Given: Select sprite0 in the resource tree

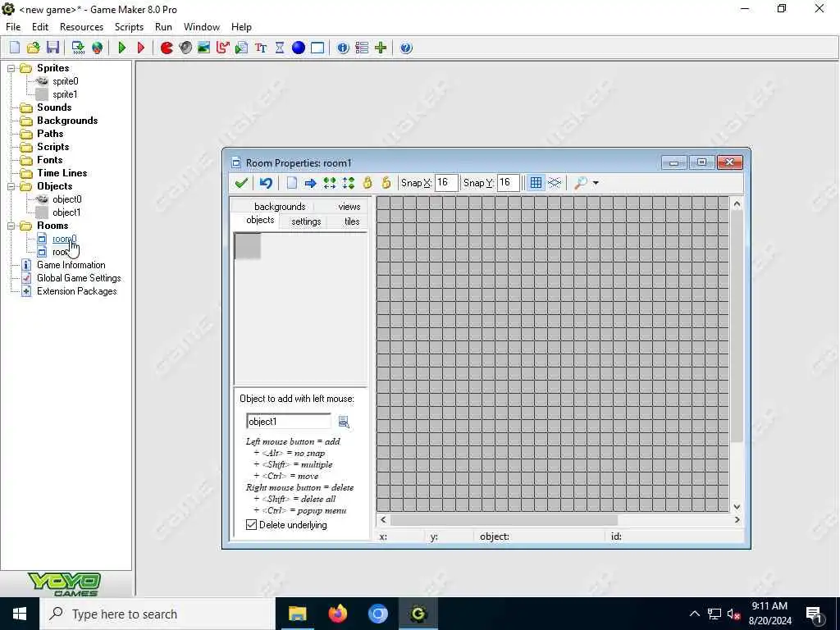Looking at the screenshot, I should coord(66,81).
